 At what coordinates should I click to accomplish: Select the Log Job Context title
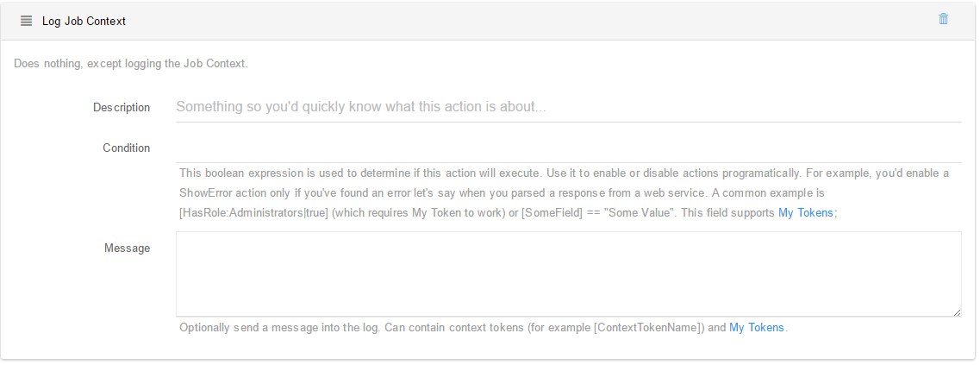click(84, 21)
